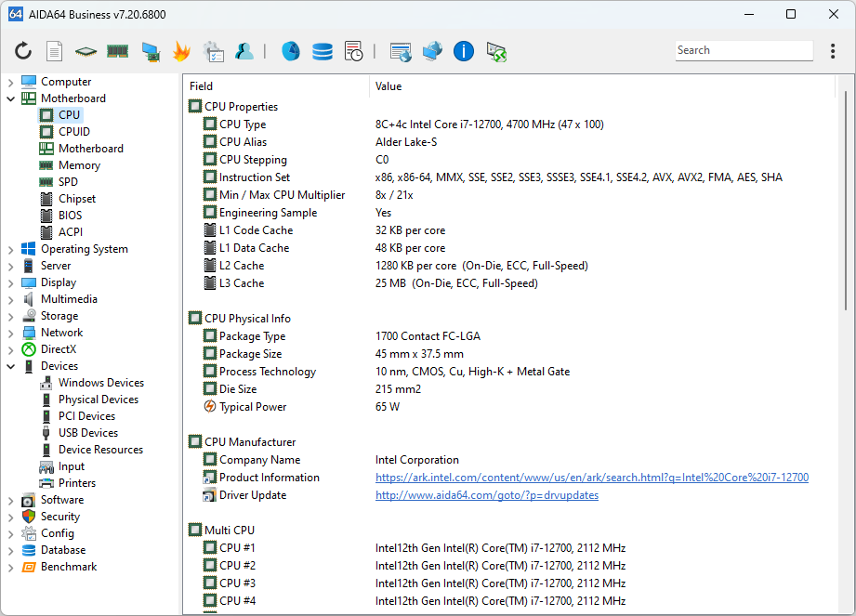
Task: Click the Value column header
Action: click(388, 86)
